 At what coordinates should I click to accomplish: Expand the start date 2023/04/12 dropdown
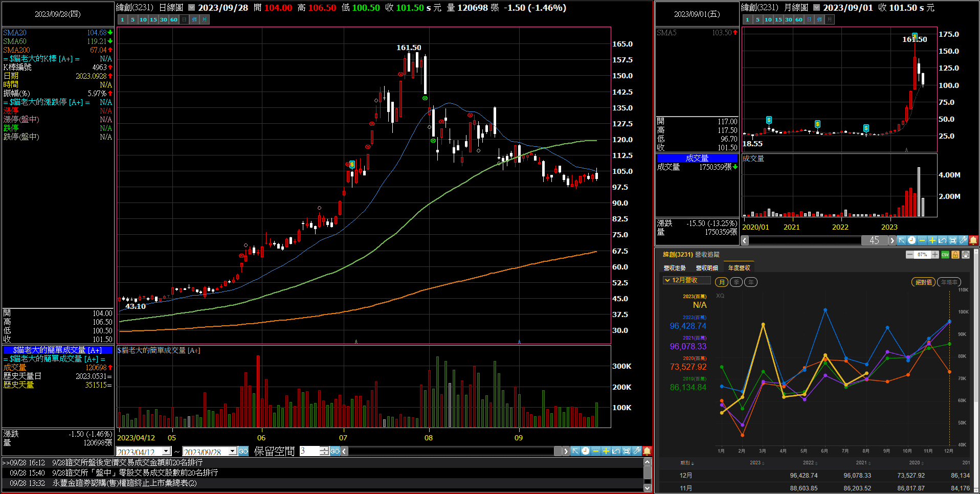coord(166,452)
